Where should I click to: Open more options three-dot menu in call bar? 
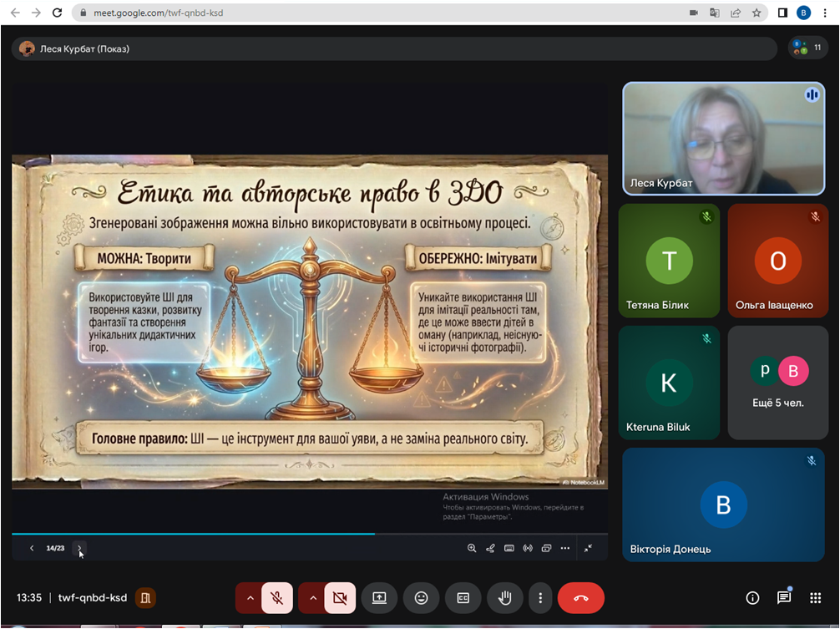tap(541, 598)
